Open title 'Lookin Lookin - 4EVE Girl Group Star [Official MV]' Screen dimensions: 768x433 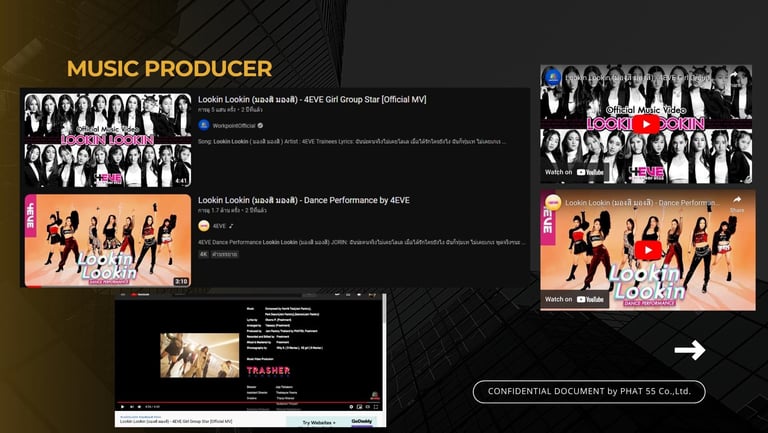coord(312,99)
